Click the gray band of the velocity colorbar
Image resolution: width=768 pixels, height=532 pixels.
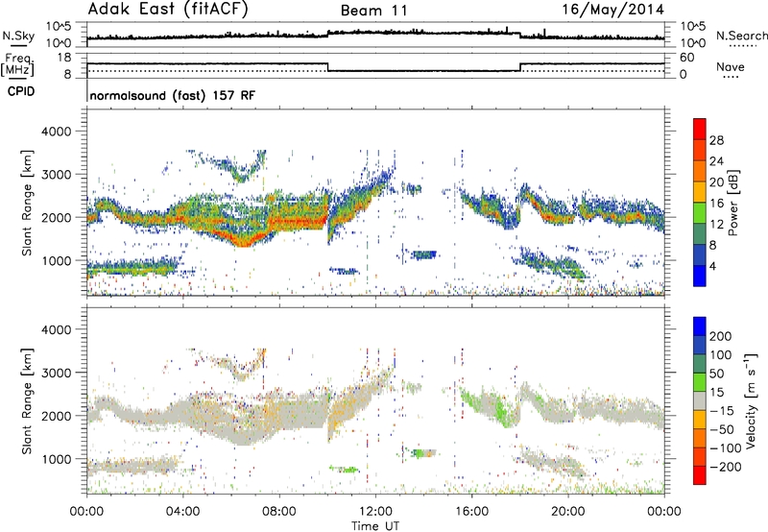coord(700,400)
